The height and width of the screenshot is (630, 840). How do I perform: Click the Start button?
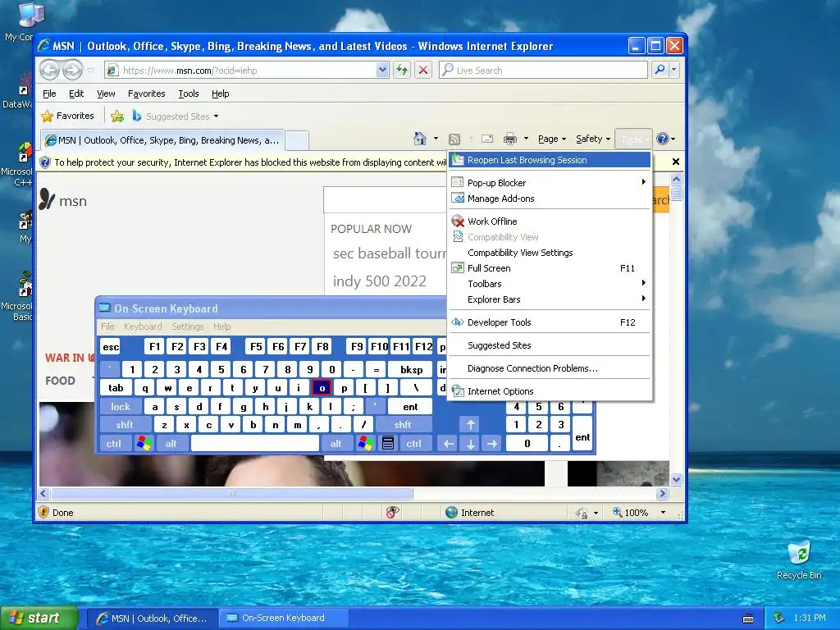(x=39, y=619)
